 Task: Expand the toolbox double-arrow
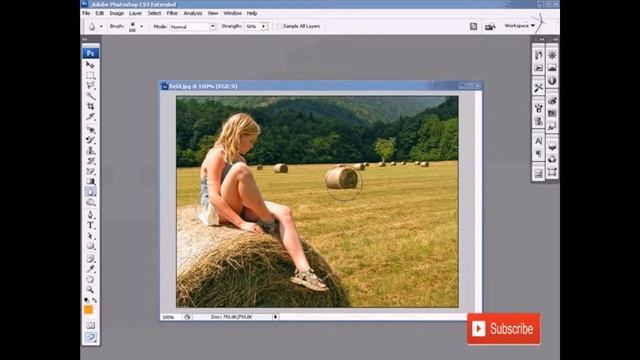pyautogui.click(x=85, y=39)
